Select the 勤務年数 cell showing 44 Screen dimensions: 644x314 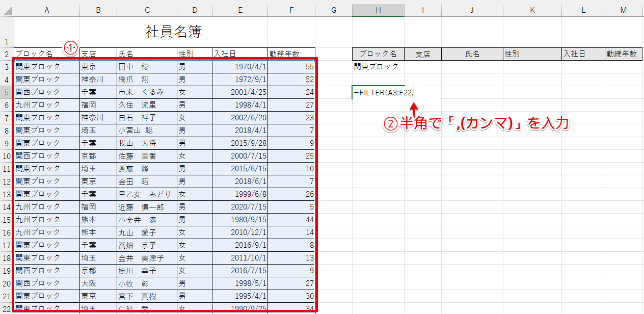pos(291,220)
